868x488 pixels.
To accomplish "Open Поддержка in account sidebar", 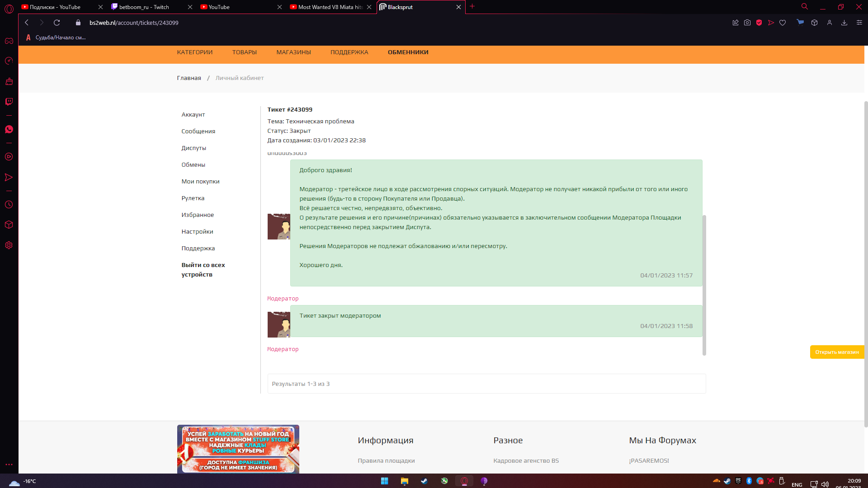I will (x=198, y=249).
